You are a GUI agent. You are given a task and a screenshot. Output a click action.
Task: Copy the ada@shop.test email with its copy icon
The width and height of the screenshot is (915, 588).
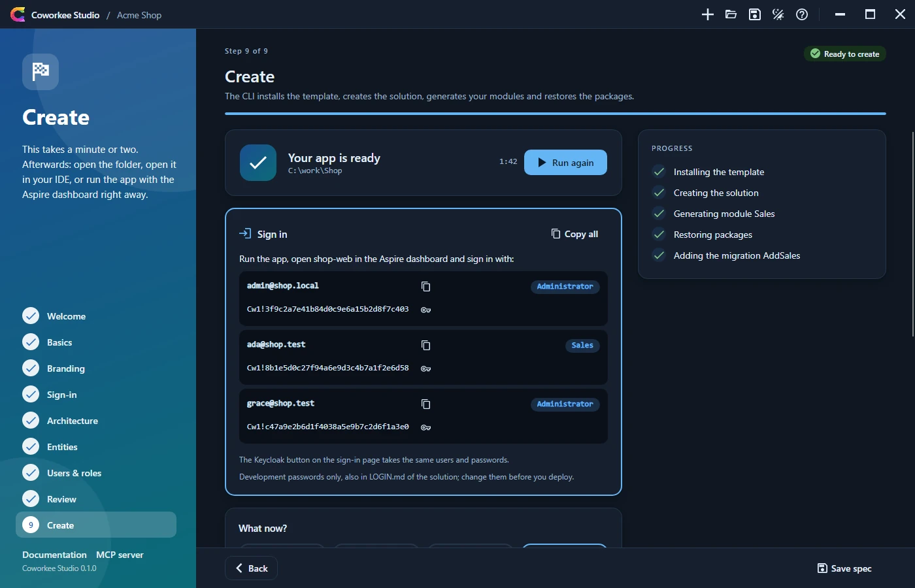pos(425,345)
